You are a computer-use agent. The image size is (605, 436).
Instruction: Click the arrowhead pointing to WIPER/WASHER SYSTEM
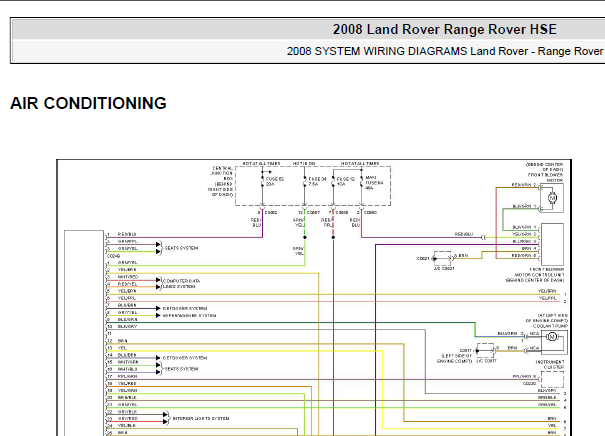tap(158, 316)
